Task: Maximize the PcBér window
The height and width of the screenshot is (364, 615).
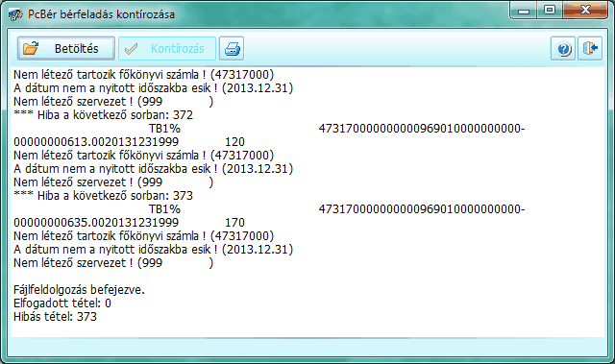Action: [x=550, y=11]
